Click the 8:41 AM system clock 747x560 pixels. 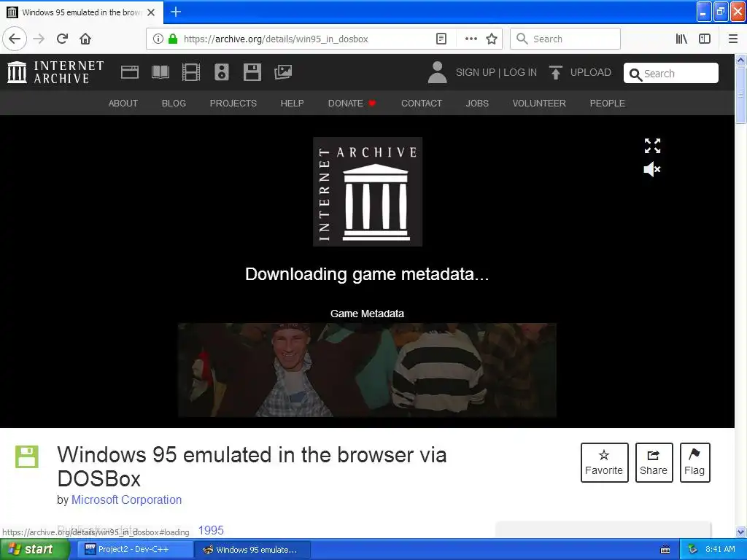pyautogui.click(x=720, y=549)
